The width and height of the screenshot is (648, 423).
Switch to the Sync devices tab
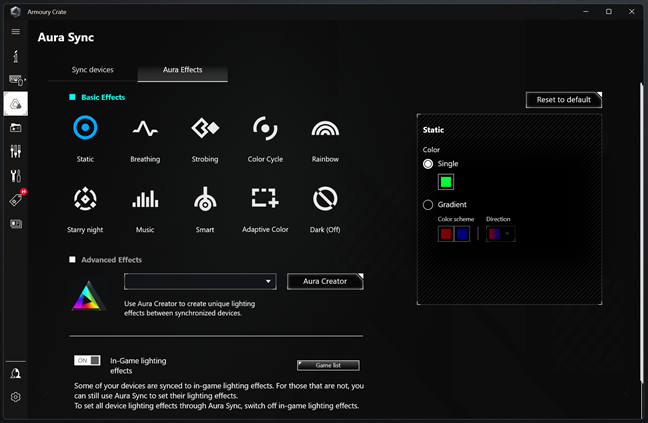tap(93, 70)
